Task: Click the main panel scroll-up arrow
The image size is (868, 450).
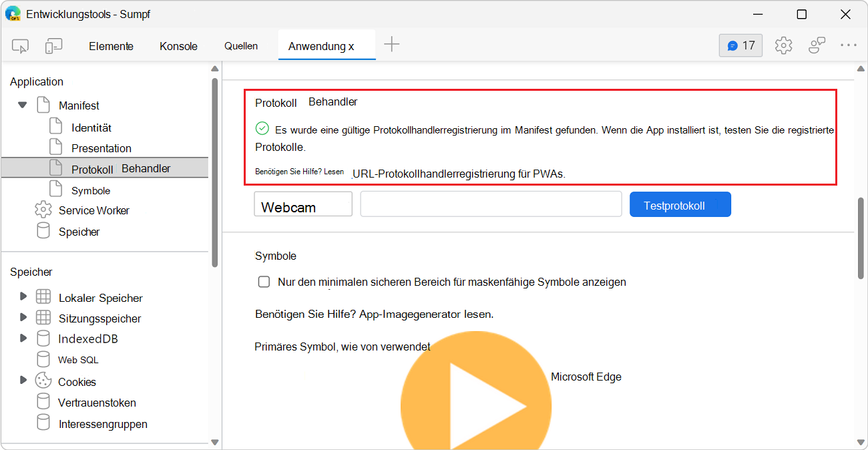Action: click(x=860, y=69)
